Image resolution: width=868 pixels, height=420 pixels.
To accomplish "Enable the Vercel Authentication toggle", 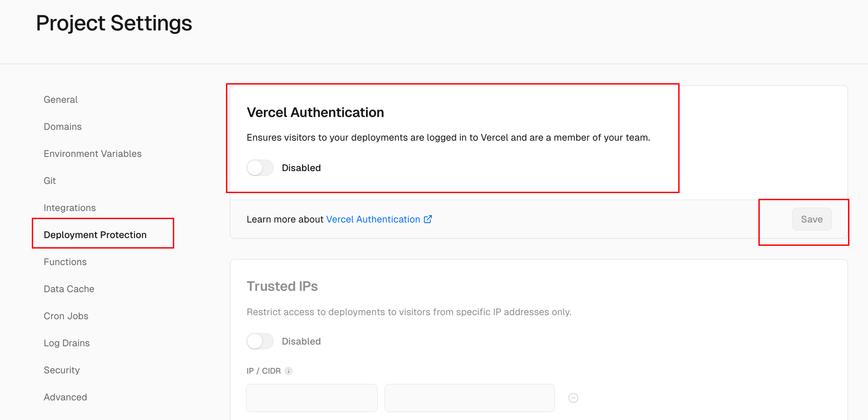I will 260,168.
